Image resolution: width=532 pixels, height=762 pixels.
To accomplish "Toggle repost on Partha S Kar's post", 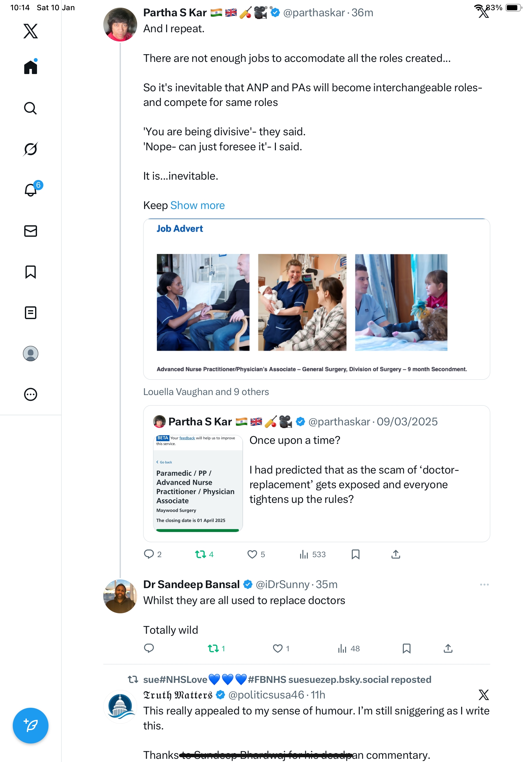I will point(201,554).
